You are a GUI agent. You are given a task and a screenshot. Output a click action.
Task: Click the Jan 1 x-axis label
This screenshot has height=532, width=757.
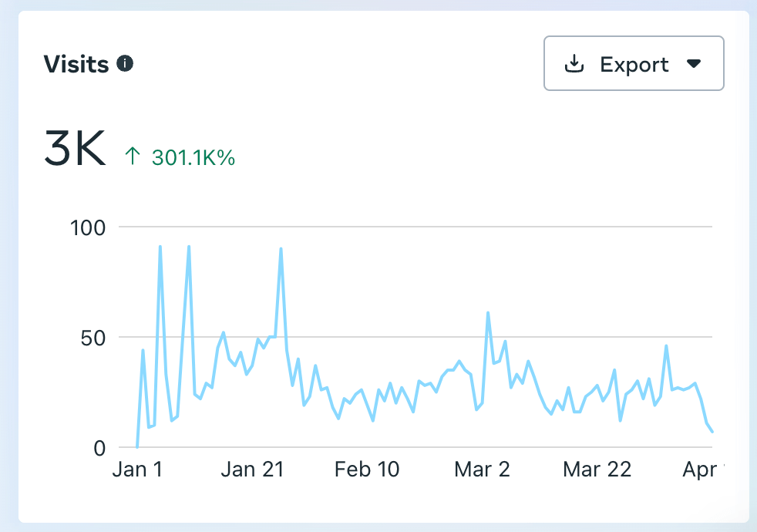[137, 470]
